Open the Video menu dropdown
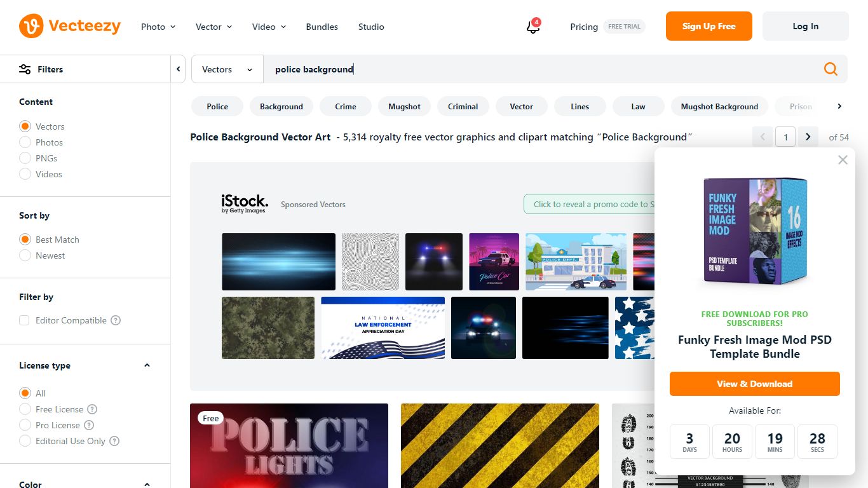 269,27
